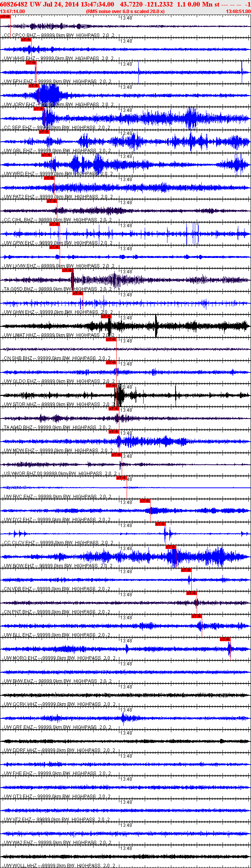Click the UW FHE EHZ station label
Screen dimensions: 251x868
tap(58, 773)
